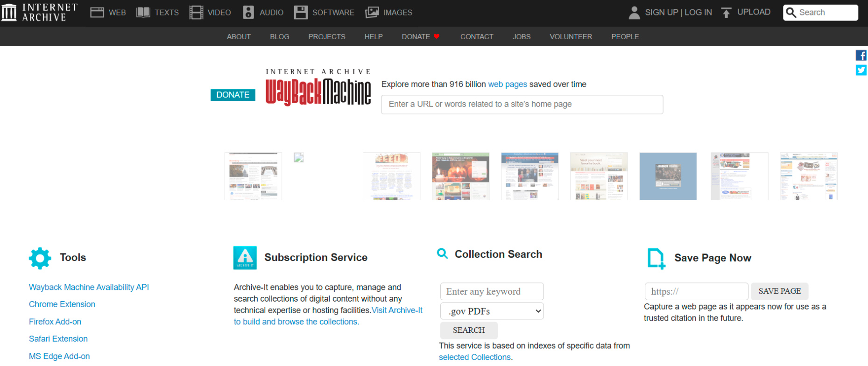
Task: Open the Audio speaker icon
Action: [248, 13]
